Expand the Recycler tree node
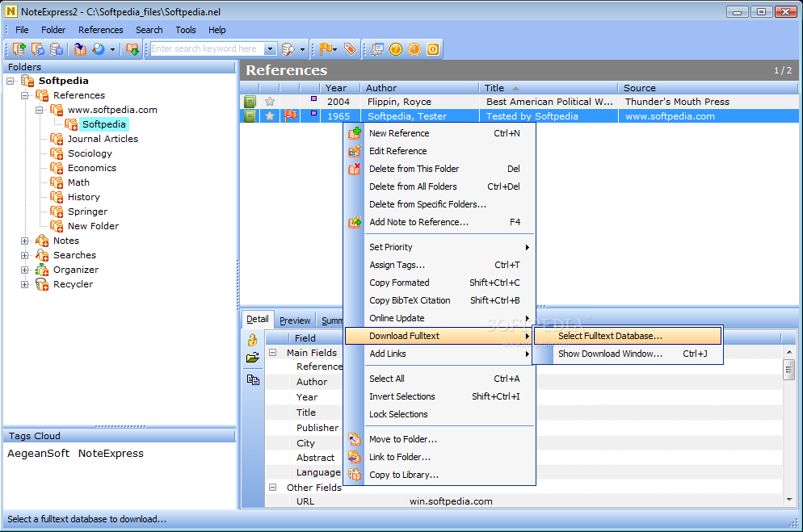The height and width of the screenshot is (532, 803). [x=24, y=284]
